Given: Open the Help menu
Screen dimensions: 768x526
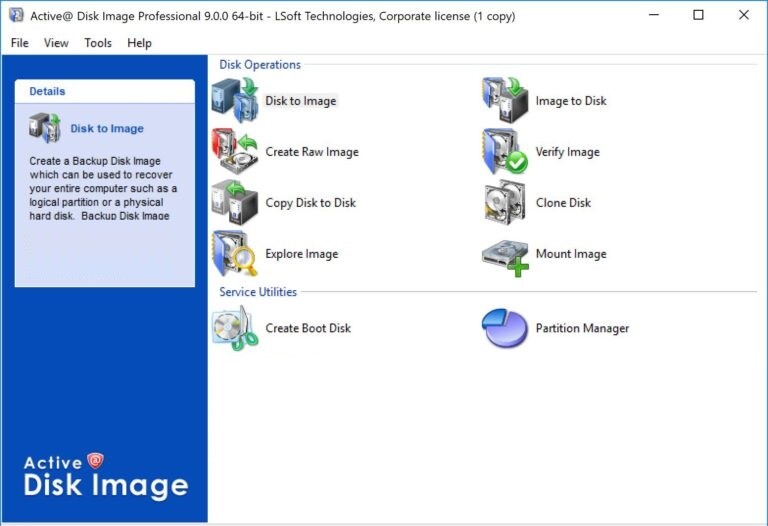Looking at the screenshot, I should (140, 43).
